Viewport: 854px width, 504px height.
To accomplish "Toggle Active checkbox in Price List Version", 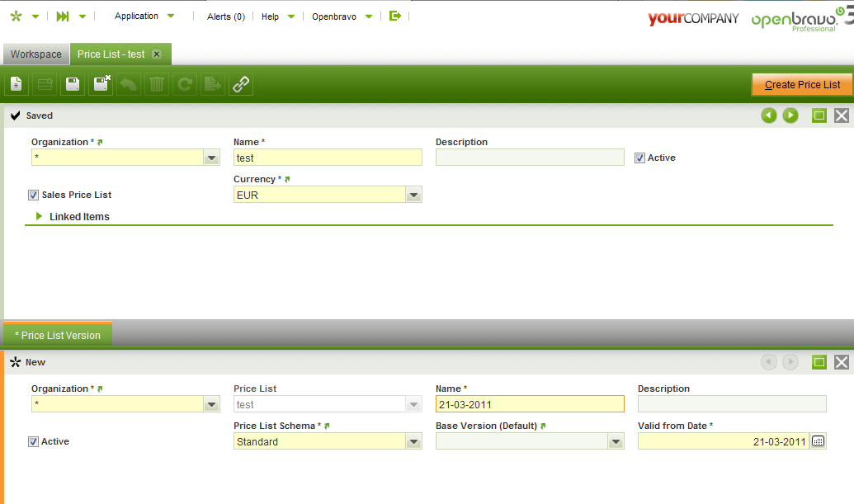I will [33, 441].
